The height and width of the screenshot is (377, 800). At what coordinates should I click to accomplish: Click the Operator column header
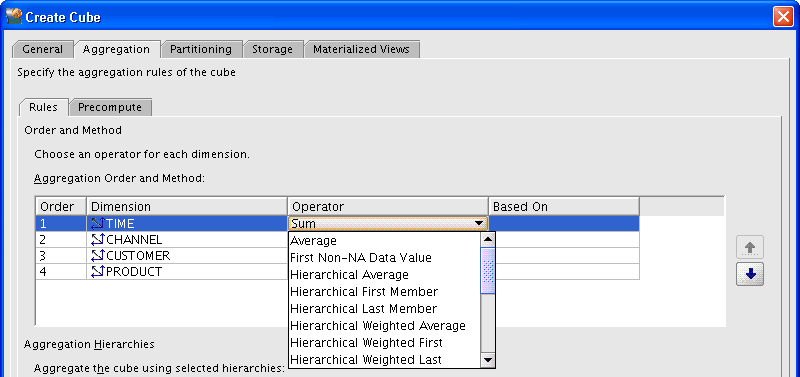pos(388,207)
